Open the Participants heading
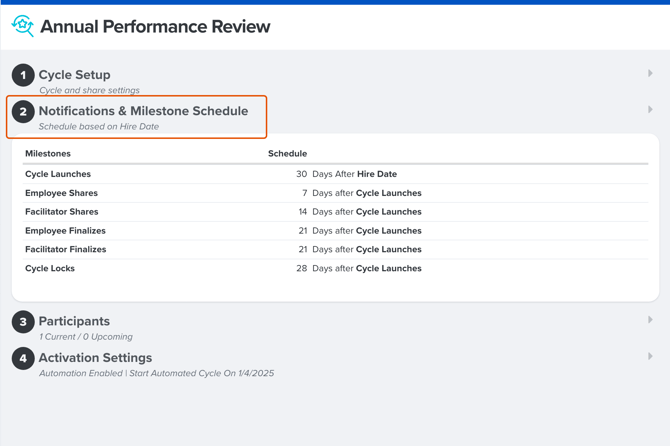Image resolution: width=670 pixels, height=446 pixels. pyautogui.click(x=74, y=321)
